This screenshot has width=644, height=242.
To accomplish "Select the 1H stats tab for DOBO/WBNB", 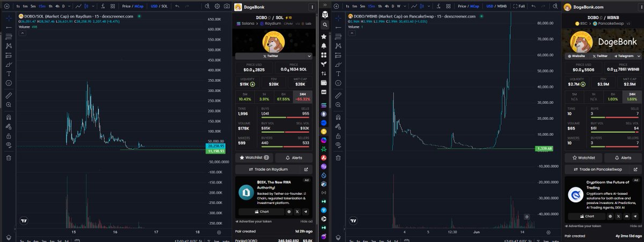I will click(594, 97).
